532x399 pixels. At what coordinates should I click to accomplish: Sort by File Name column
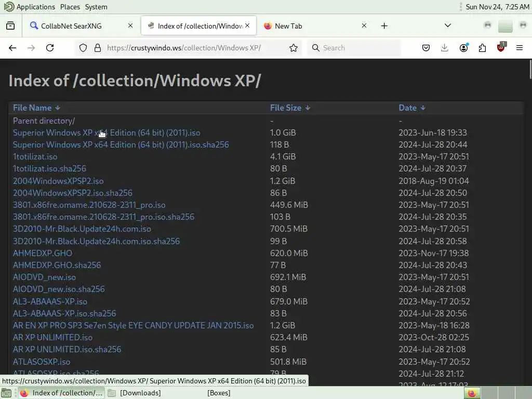(x=36, y=108)
